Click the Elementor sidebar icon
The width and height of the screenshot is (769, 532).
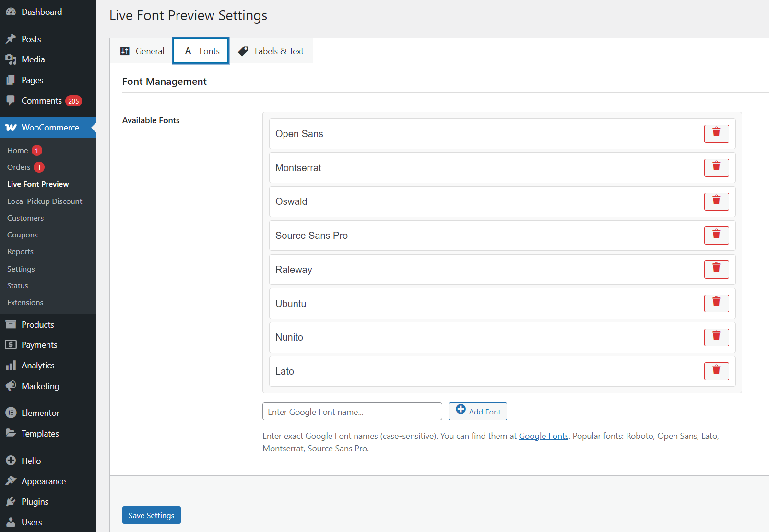pos(11,413)
